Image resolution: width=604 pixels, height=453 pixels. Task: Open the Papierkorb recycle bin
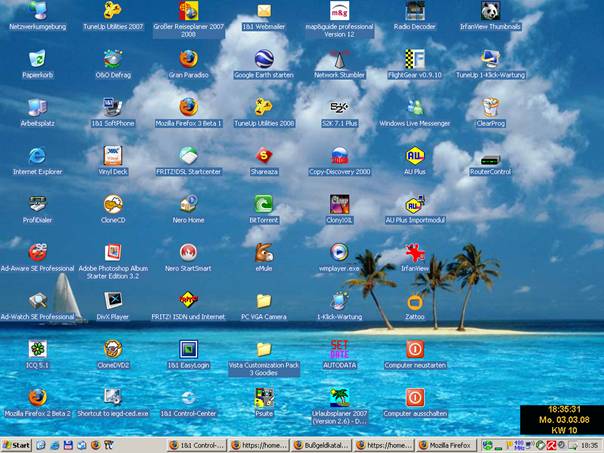37,59
